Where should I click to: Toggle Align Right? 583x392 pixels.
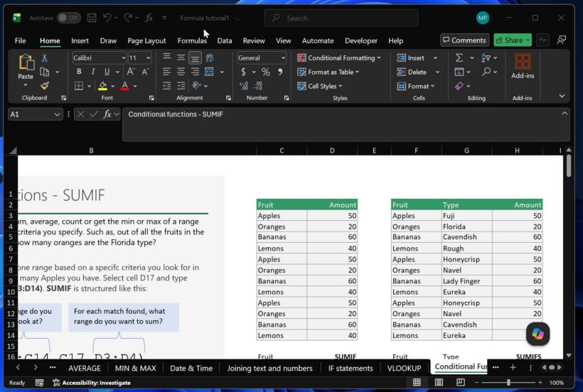[x=195, y=72]
